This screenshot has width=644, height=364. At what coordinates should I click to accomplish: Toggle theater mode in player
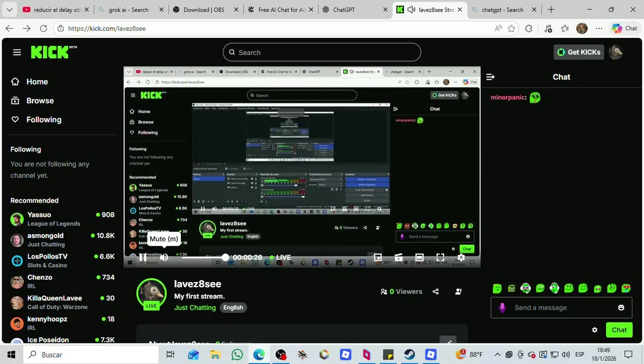pyautogui.click(x=419, y=257)
